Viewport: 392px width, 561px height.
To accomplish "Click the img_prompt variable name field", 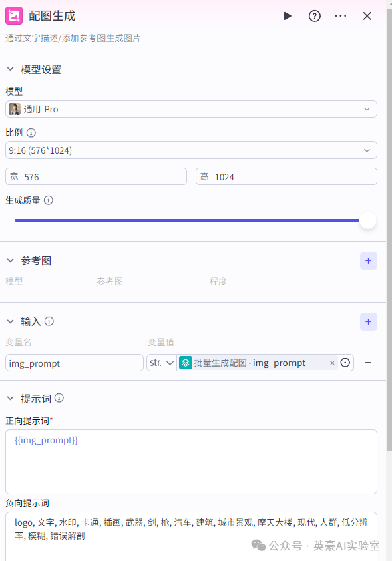I will tap(74, 363).
